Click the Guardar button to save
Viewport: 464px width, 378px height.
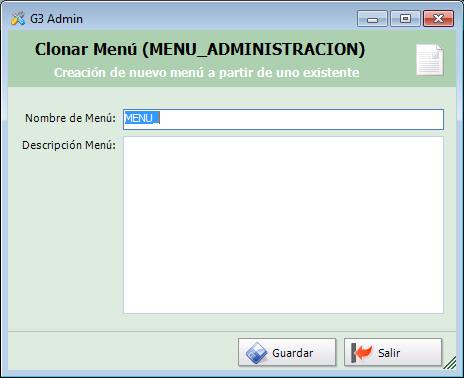point(287,352)
